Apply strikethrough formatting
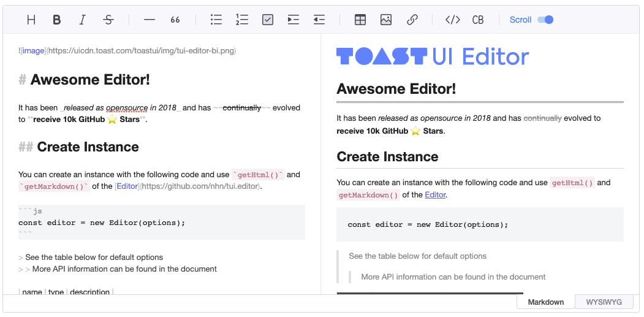 pyautogui.click(x=108, y=20)
